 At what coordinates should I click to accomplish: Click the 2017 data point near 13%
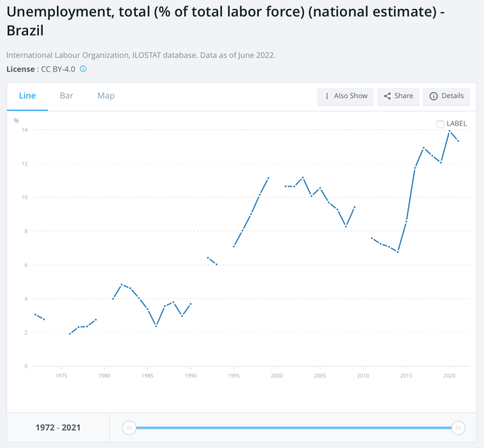(x=423, y=148)
